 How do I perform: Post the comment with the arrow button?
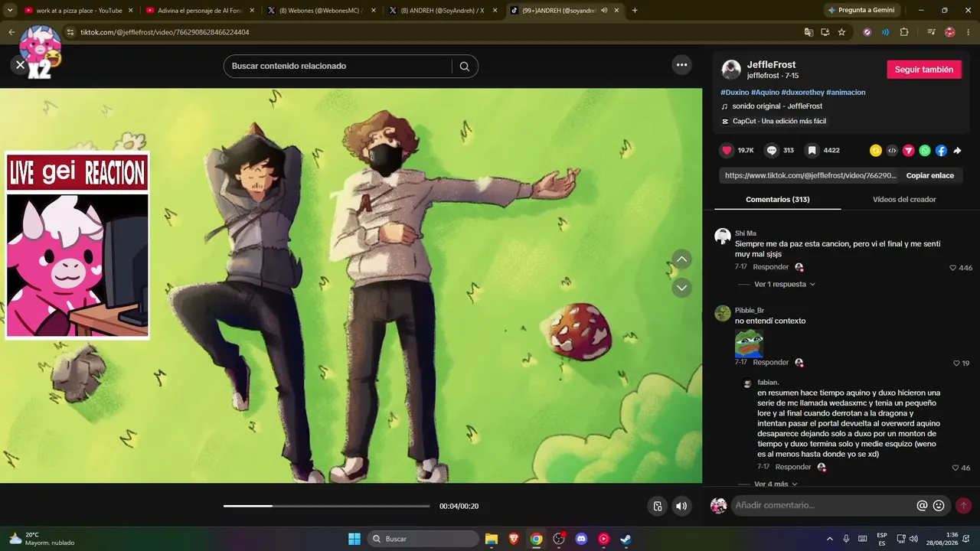tap(963, 505)
